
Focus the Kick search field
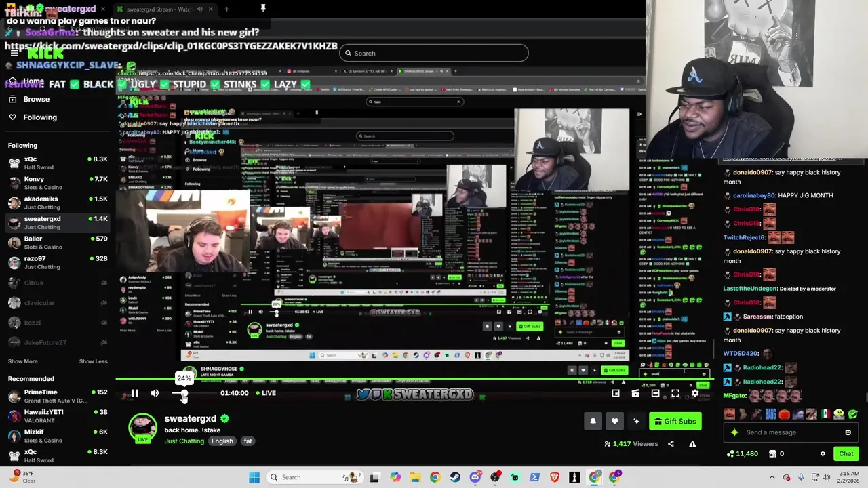pyautogui.click(x=434, y=53)
